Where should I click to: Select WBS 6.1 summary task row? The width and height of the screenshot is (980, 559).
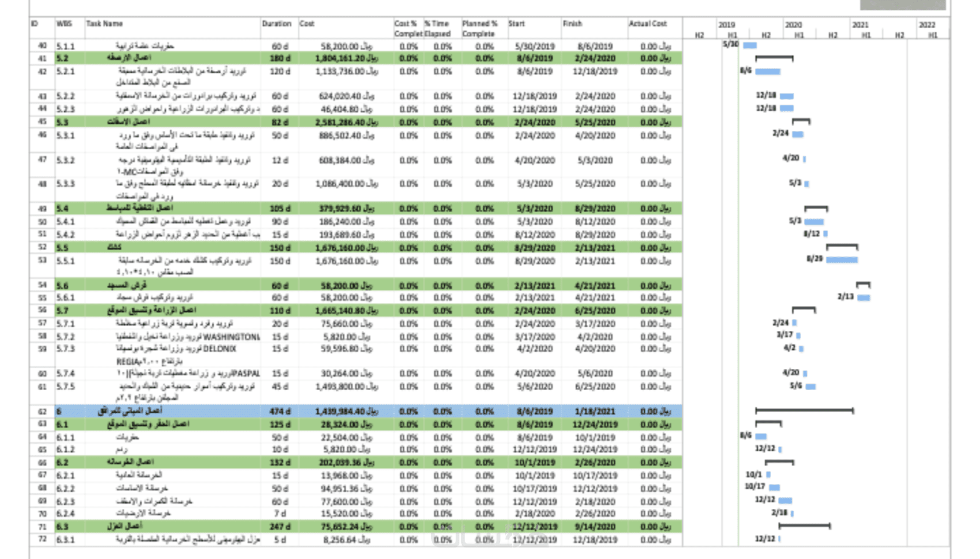point(356,425)
